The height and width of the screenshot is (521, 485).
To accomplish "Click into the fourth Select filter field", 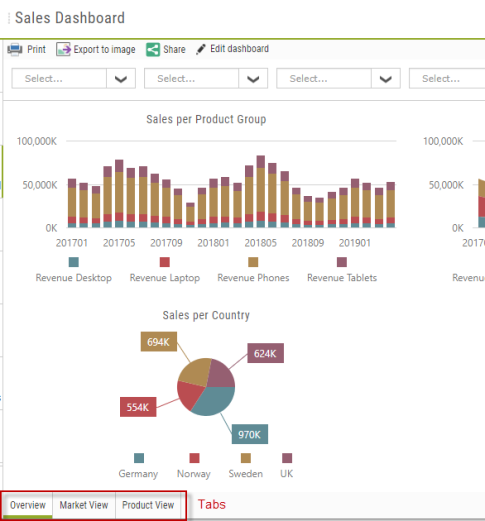I will point(447,79).
